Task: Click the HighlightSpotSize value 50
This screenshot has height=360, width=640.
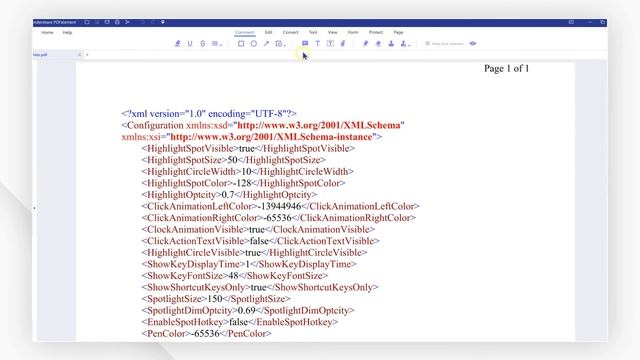Action: 232,160
